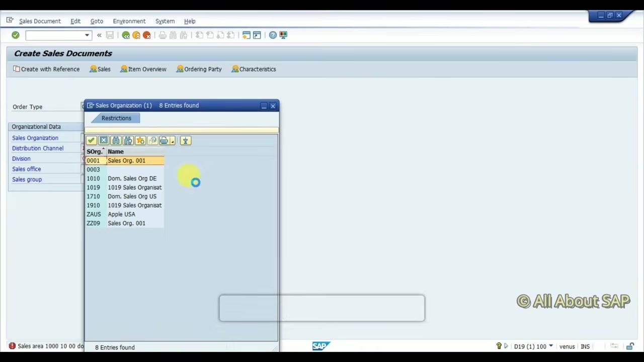Screen dimensions: 644x362
Task: Expand the Print options arrow in the popup
Action: pos(172,141)
